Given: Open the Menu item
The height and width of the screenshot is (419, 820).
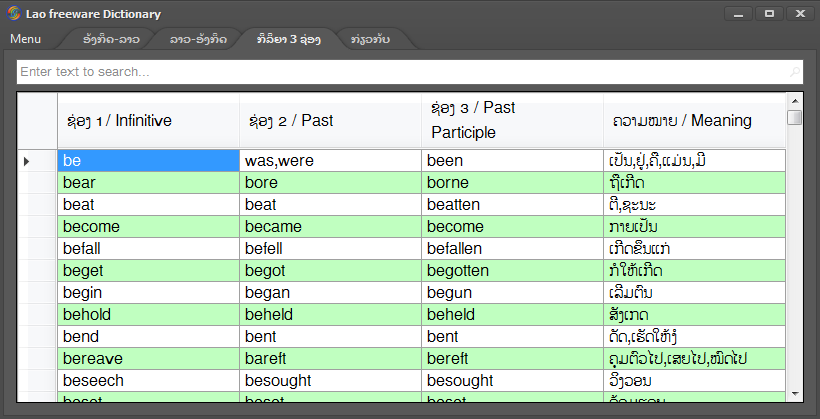Looking at the screenshot, I should click(26, 39).
